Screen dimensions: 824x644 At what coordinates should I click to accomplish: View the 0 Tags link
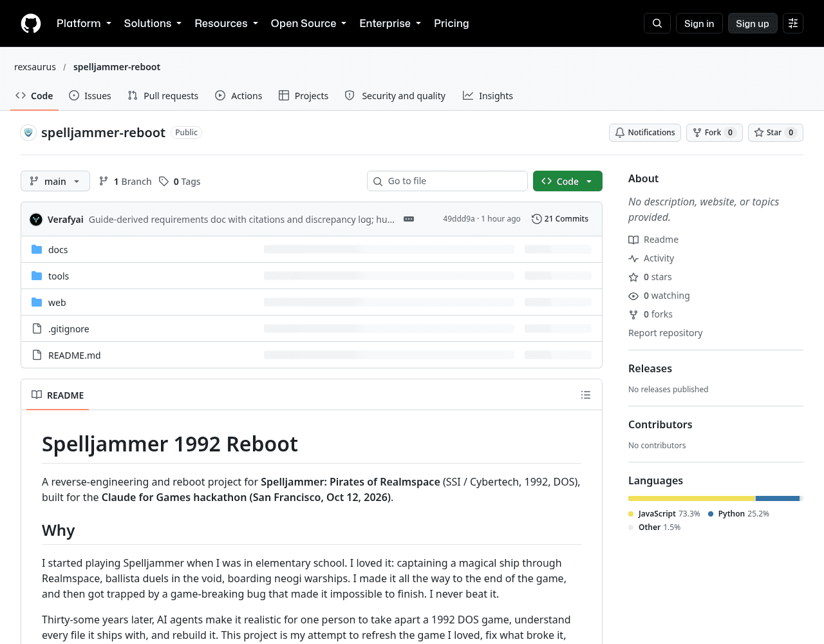pos(180,181)
